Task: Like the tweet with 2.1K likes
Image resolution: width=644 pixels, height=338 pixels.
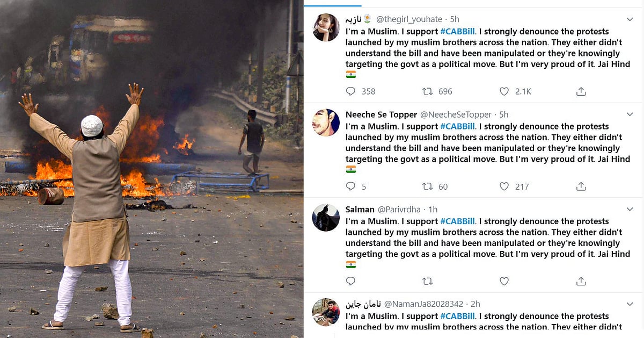Action: [504, 91]
